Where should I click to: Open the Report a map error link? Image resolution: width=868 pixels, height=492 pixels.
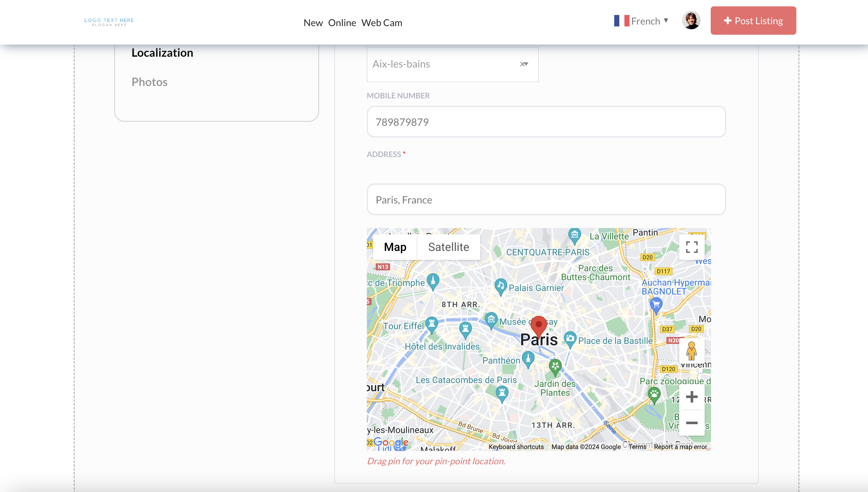[680, 447]
